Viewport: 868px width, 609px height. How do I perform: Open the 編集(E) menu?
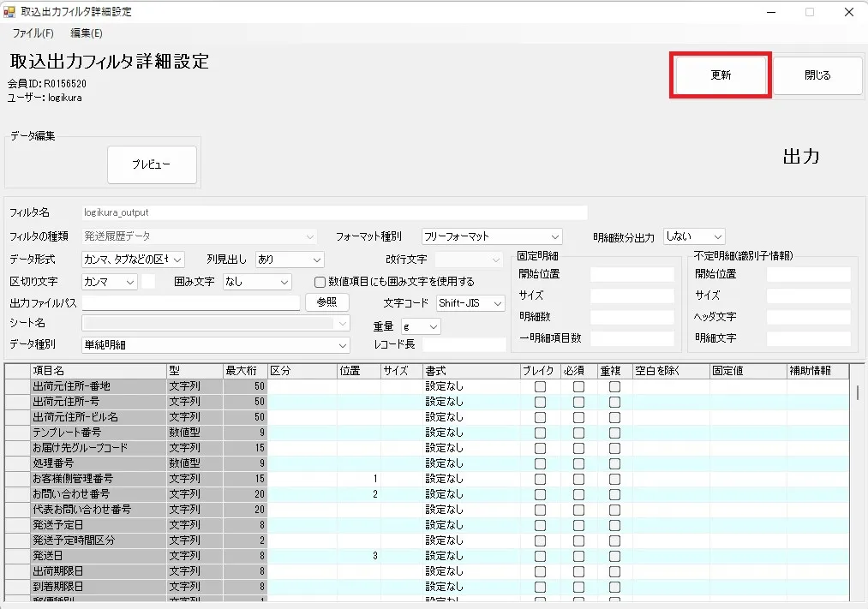87,33
